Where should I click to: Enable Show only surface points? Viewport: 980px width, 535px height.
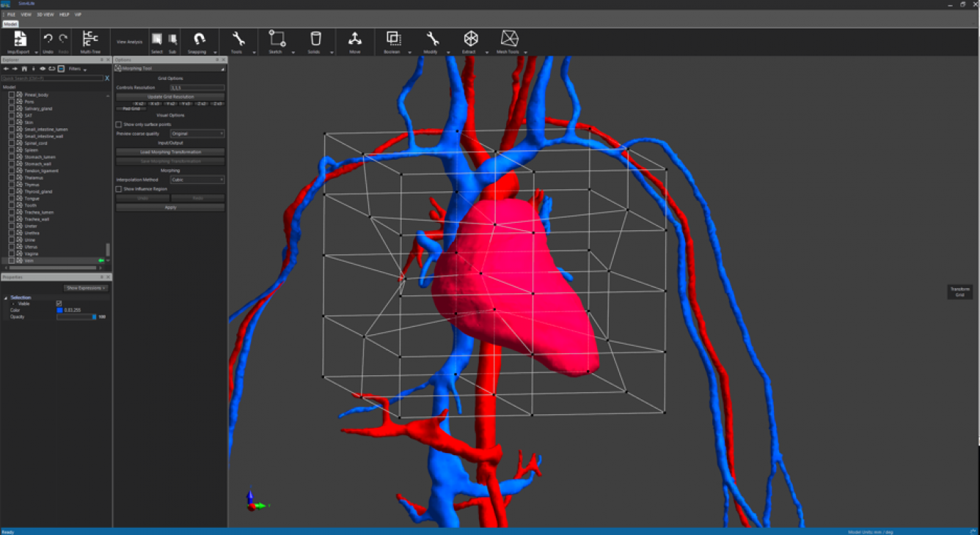tap(118, 124)
